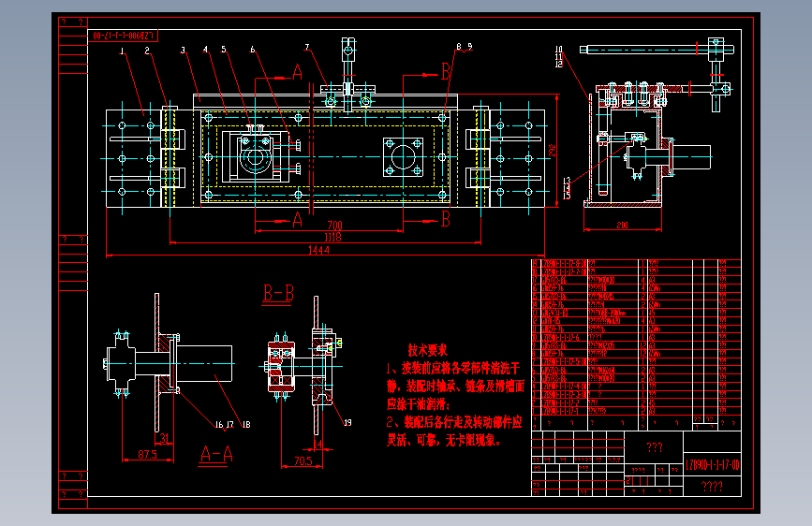
Task: Click the 700 dimension text
Action: coord(334,226)
